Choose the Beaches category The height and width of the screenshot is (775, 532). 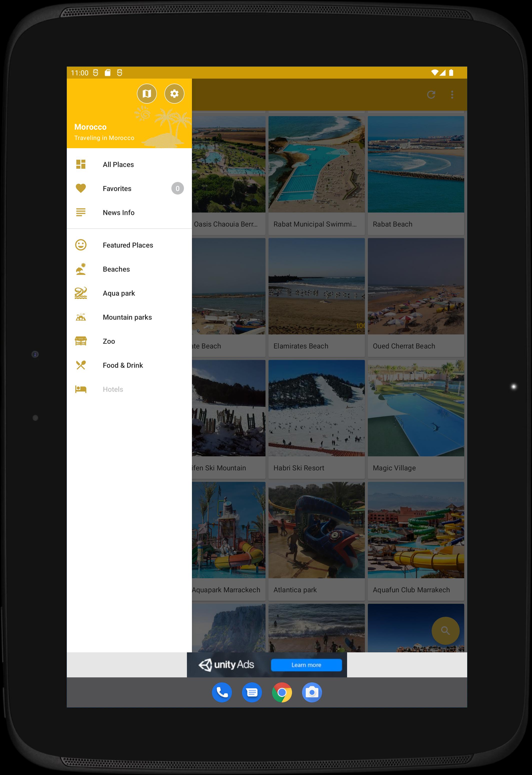pyautogui.click(x=129, y=269)
